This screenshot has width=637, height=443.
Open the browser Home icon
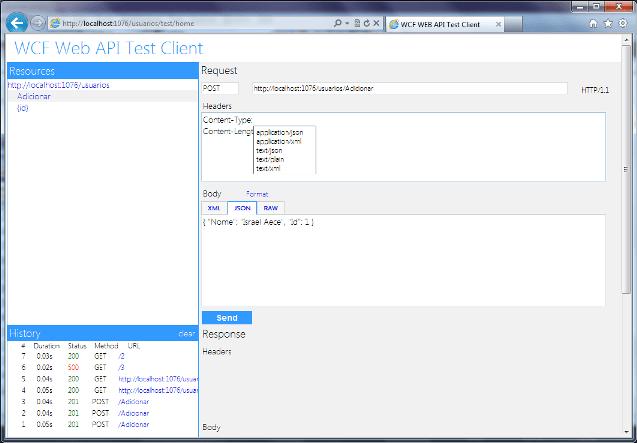[594, 22]
